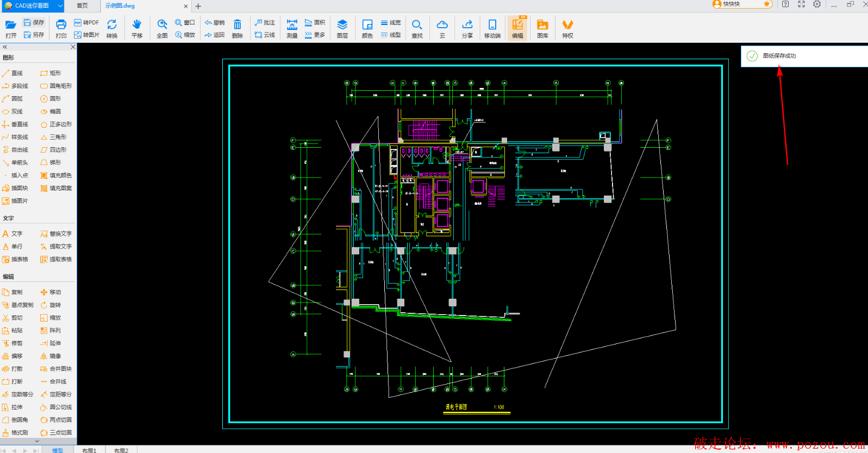Open the 图层 (Layers) manager
The image size is (868, 453).
click(x=342, y=28)
